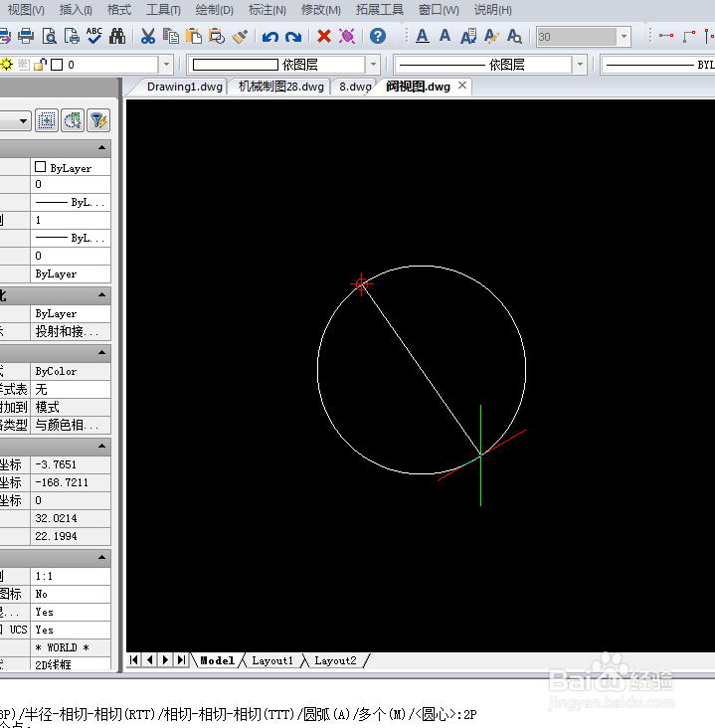715x728 pixels.
Task: Select the multiline text tool (underlined A)
Action: 422,36
